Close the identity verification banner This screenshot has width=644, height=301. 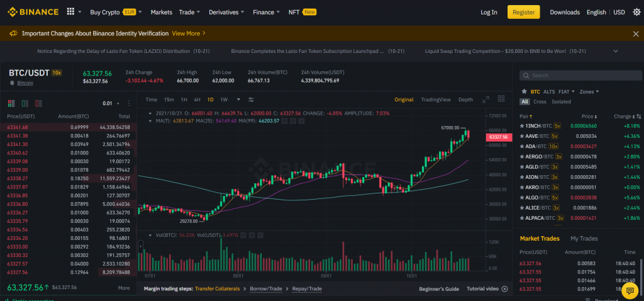pyautogui.click(x=636, y=34)
